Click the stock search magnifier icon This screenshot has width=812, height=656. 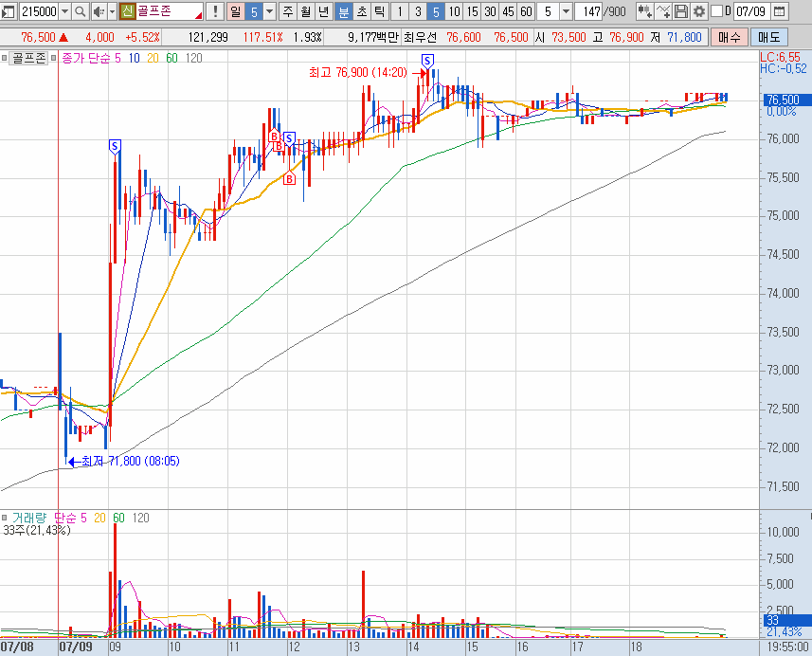tap(81, 11)
